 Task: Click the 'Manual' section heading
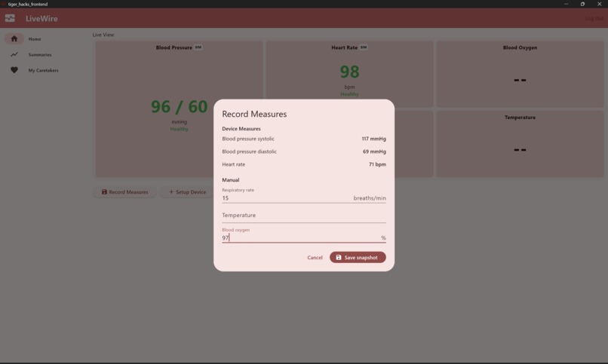231,180
